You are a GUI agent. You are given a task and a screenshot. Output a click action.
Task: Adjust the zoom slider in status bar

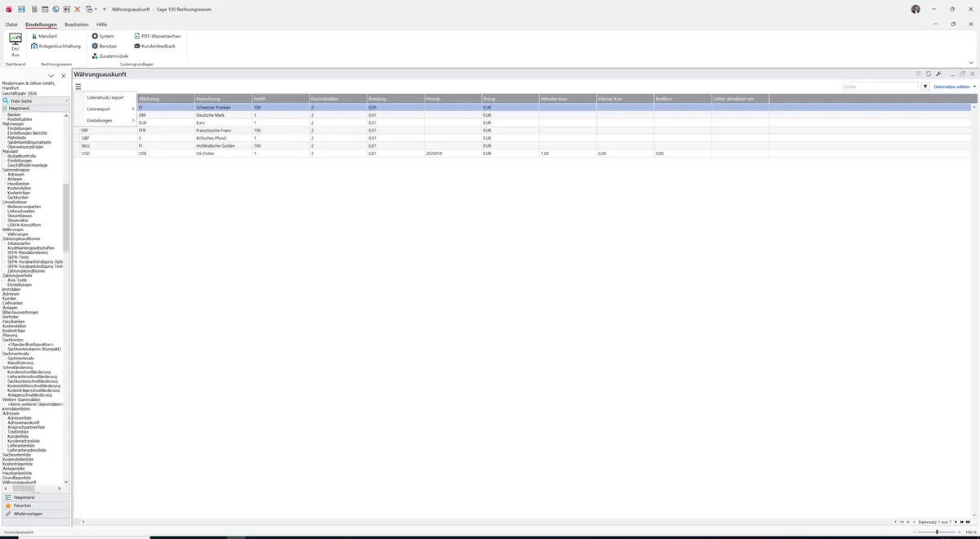937,532
